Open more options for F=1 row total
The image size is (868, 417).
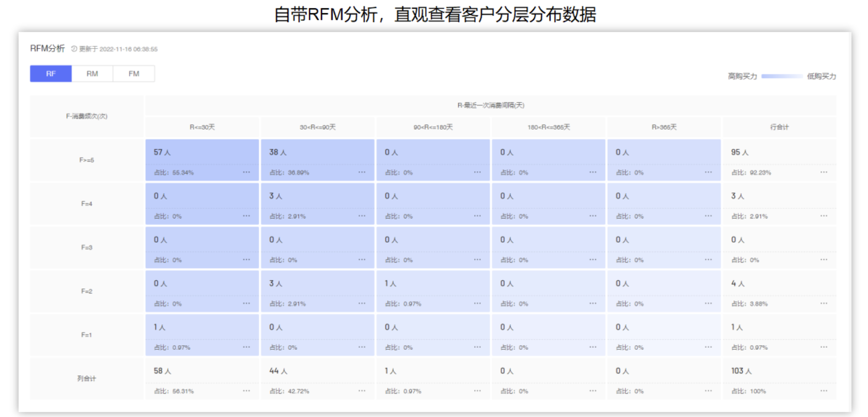824,347
